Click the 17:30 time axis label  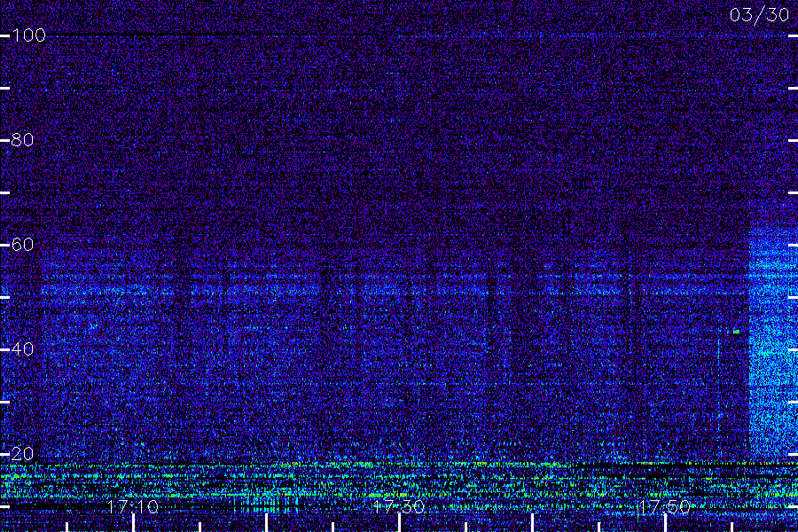[398, 506]
